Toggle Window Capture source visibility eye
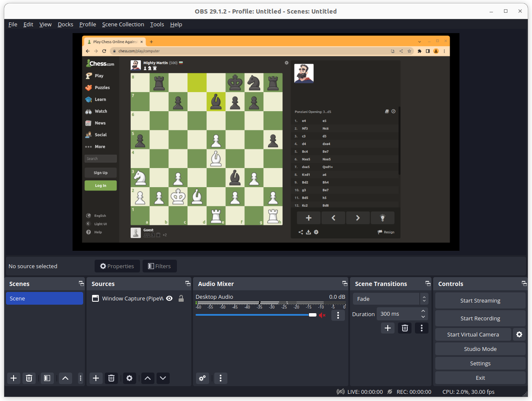Screen dimensions: 532x401 click(x=169, y=298)
